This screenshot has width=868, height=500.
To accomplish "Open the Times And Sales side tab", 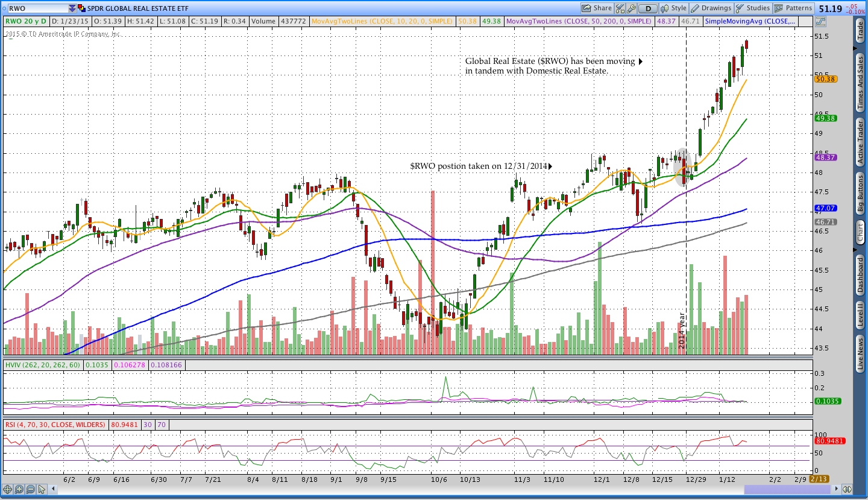I will click(x=861, y=83).
